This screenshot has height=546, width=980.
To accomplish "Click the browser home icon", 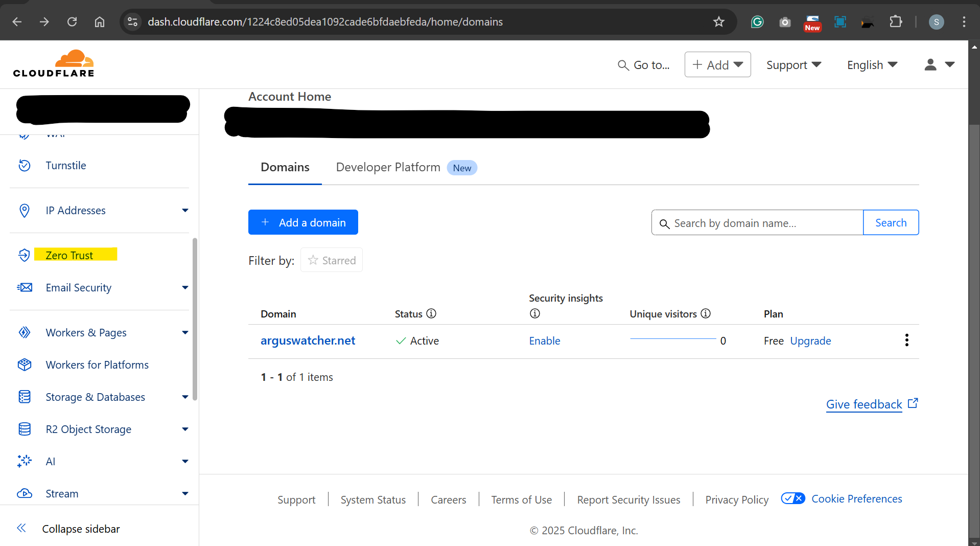I will [100, 21].
